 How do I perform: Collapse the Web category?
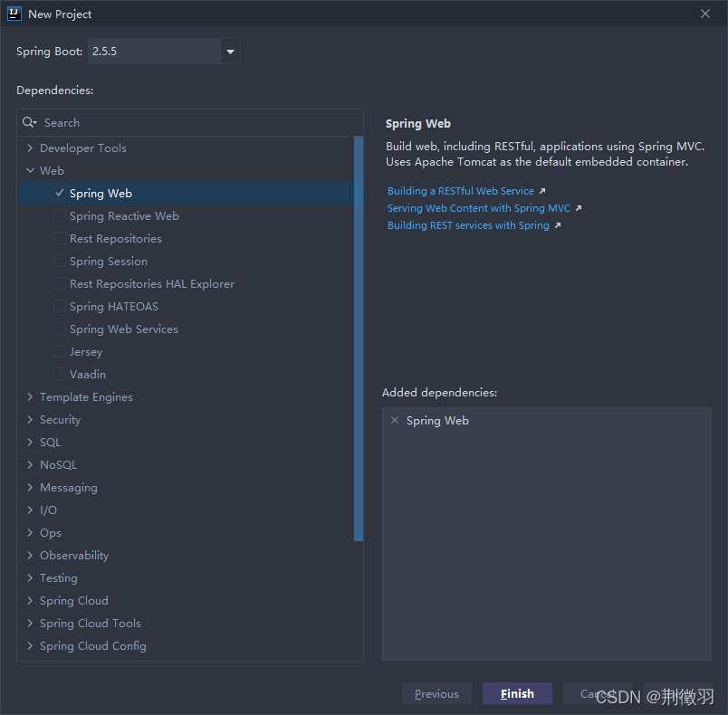[30, 170]
